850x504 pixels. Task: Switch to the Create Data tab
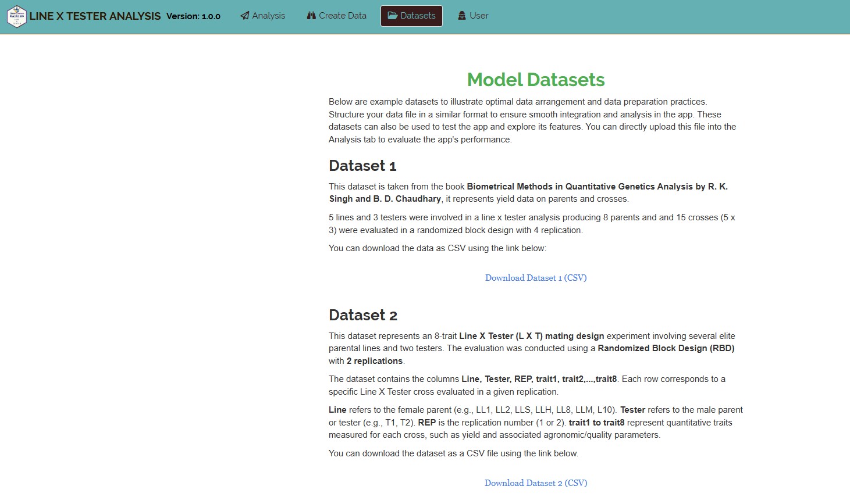336,16
